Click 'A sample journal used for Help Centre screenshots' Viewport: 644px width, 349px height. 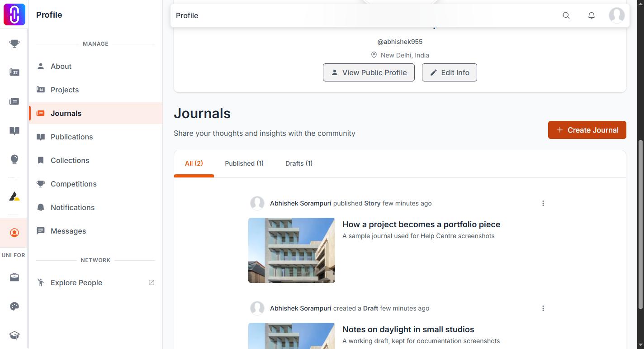coord(418,236)
